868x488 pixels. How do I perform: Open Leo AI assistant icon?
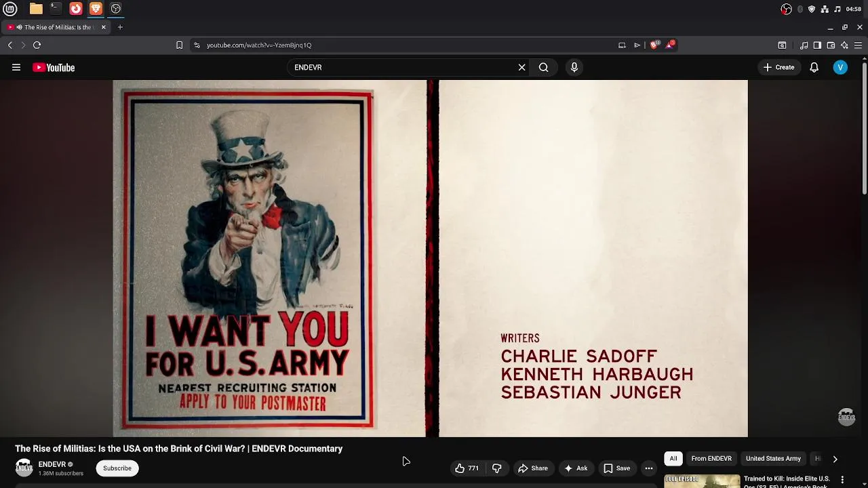tap(844, 45)
